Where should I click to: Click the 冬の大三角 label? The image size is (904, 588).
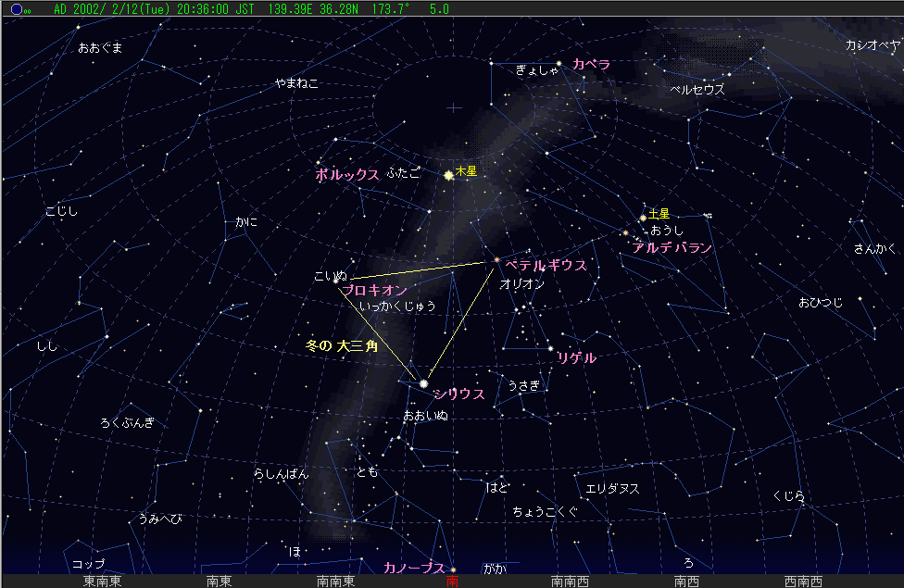pos(342,345)
